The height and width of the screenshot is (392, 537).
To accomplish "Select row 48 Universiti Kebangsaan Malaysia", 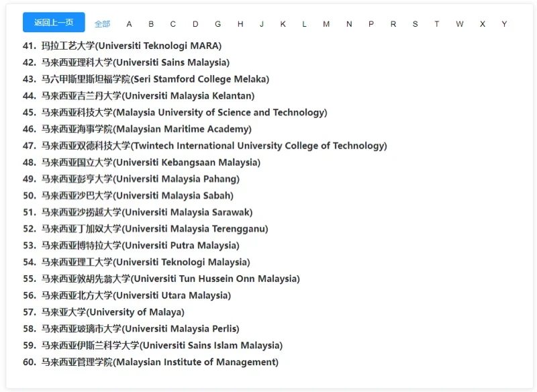I will click(x=142, y=162).
